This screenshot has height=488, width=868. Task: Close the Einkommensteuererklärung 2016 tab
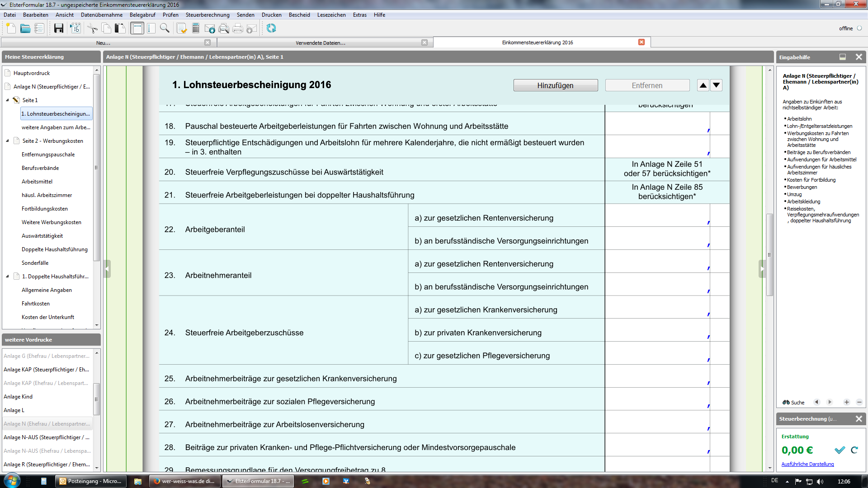642,42
